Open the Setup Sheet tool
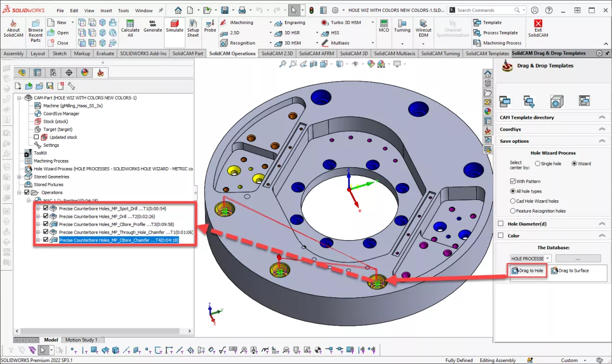 (x=193, y=29)
